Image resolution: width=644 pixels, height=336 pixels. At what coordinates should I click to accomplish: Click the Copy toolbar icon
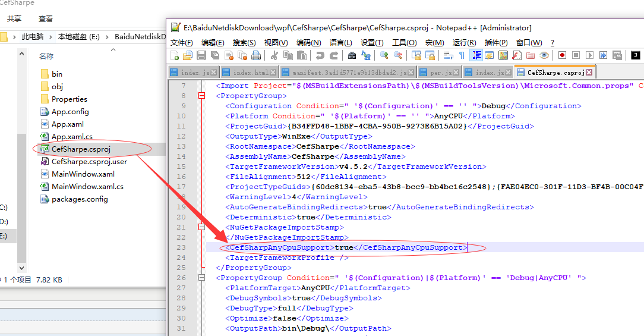click(288, 55)
